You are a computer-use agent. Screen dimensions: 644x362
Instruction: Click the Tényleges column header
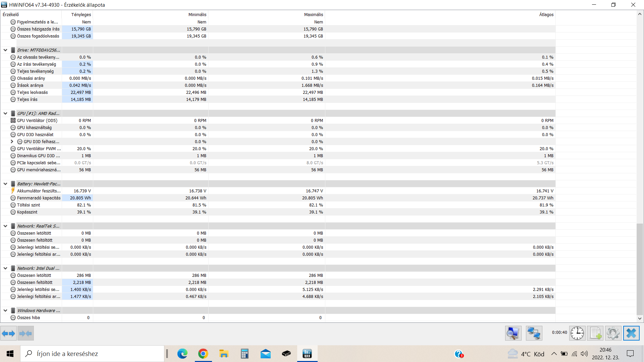coord(77,14)
